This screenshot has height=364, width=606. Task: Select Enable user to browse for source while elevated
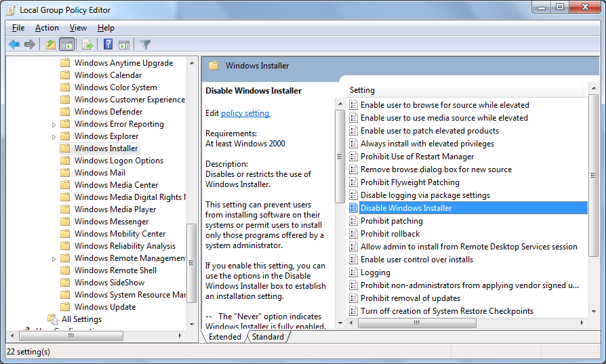click(x=445, y=105)
